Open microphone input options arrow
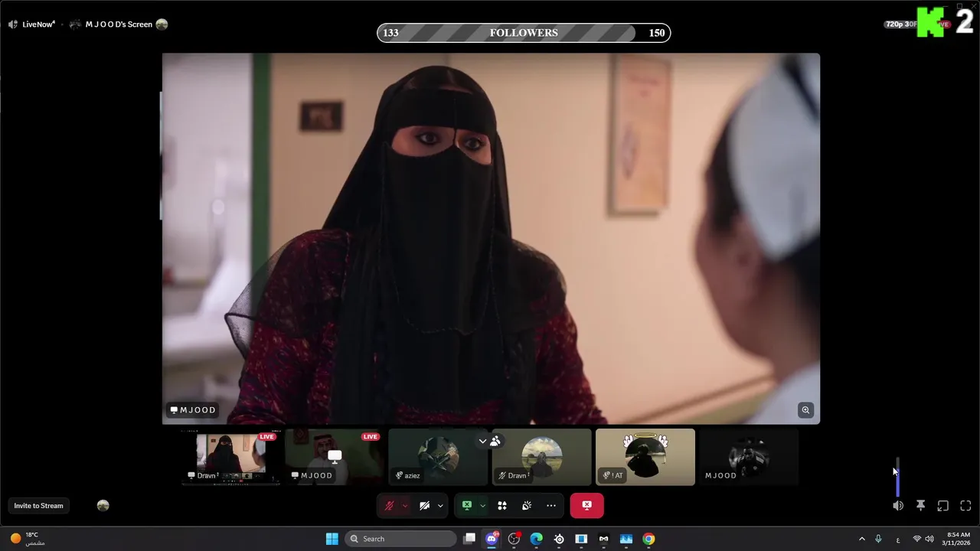The width and height of the screenshot is (980, 551). (405, 506)
